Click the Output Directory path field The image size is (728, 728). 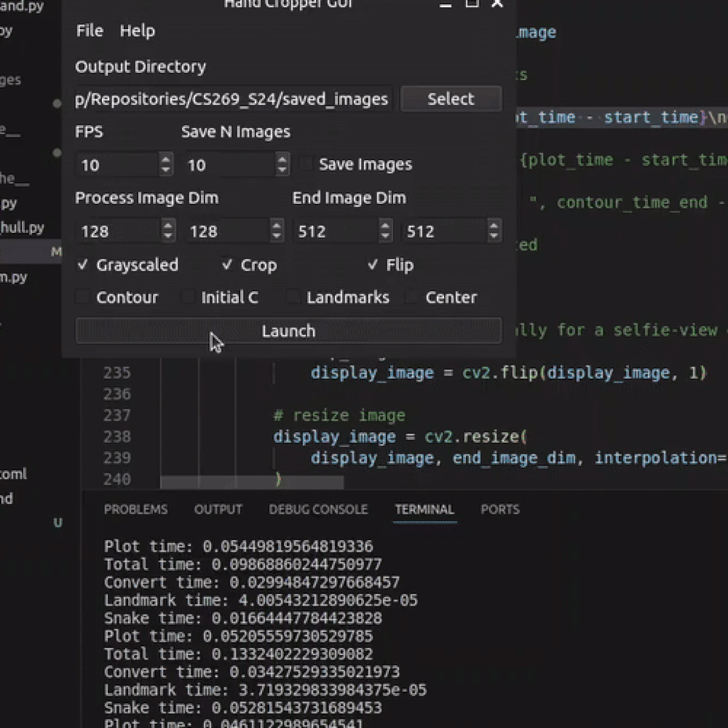tap(233, 99)
